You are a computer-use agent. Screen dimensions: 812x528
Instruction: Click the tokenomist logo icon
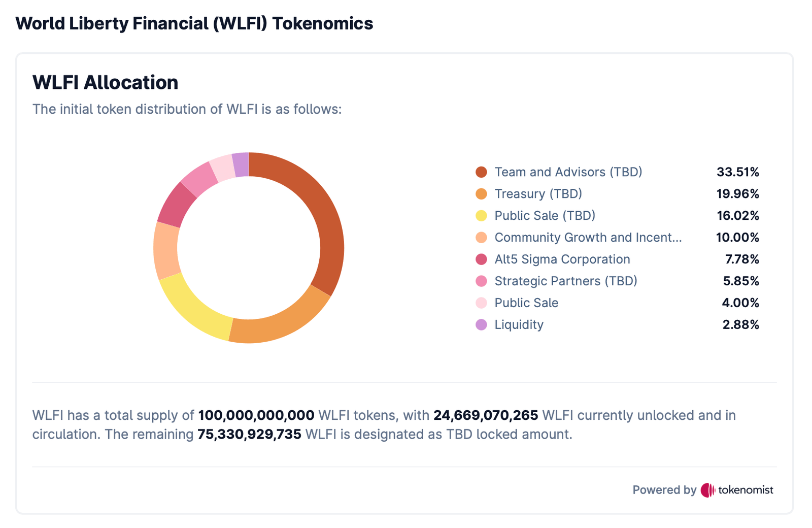707,490
